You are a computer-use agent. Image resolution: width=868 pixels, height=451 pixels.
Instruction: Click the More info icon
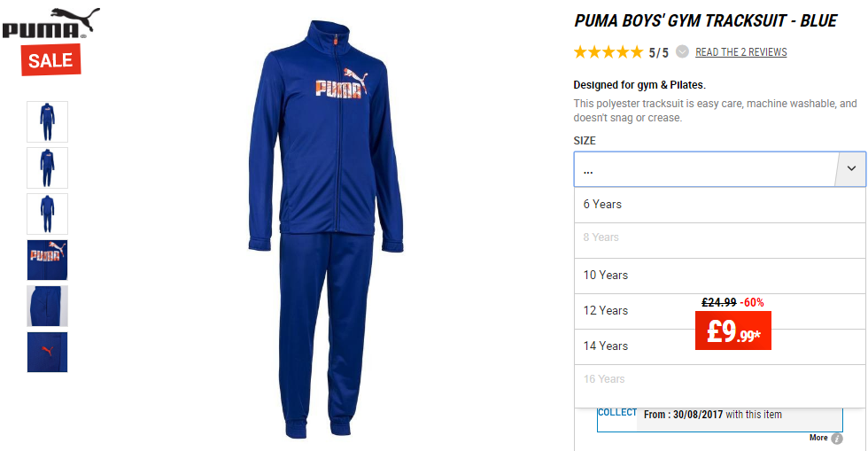coord(837,439)
